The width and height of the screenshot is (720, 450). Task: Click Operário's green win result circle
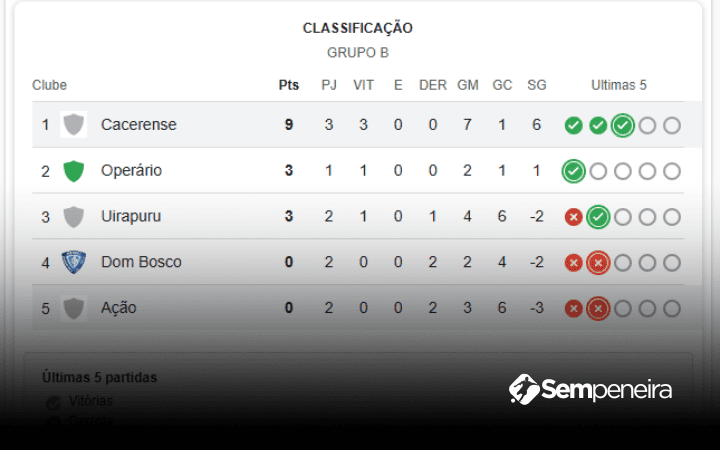click(573, 171)
